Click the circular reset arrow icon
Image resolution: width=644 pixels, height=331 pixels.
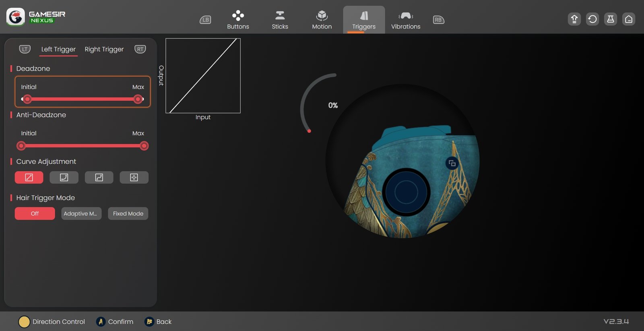click(x=592, y=19)
